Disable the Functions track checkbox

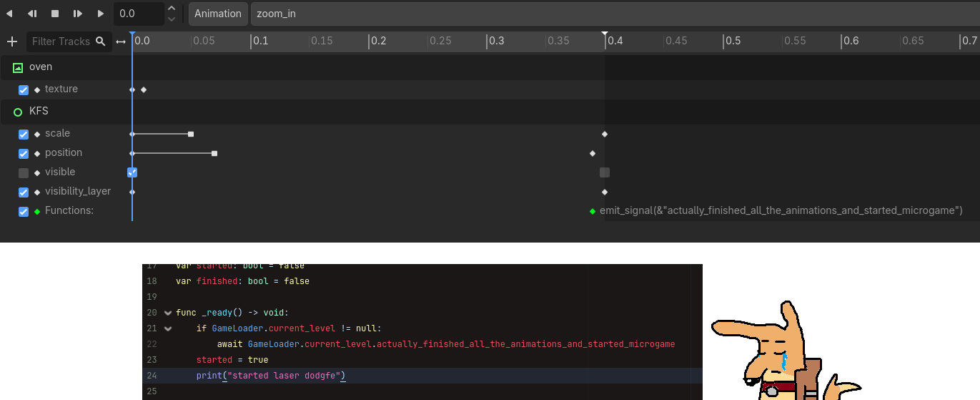coord(24,212)
